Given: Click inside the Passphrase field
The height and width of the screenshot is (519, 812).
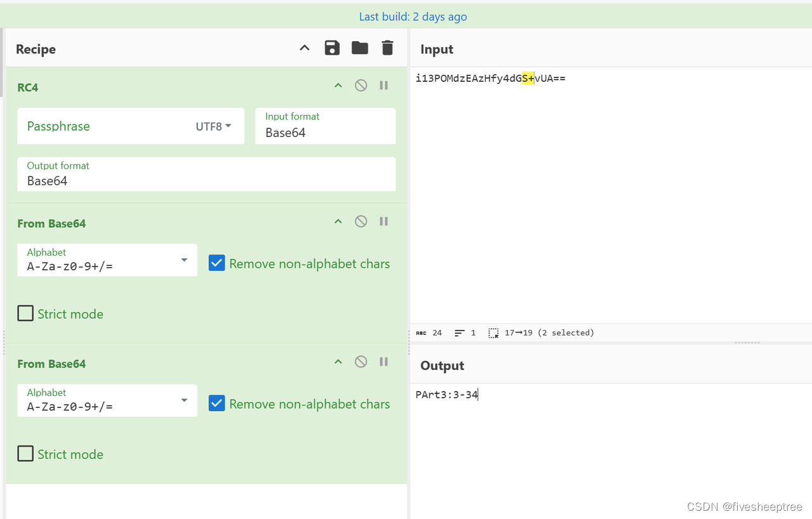Looking at the screenshot, I should click(95, 126).
